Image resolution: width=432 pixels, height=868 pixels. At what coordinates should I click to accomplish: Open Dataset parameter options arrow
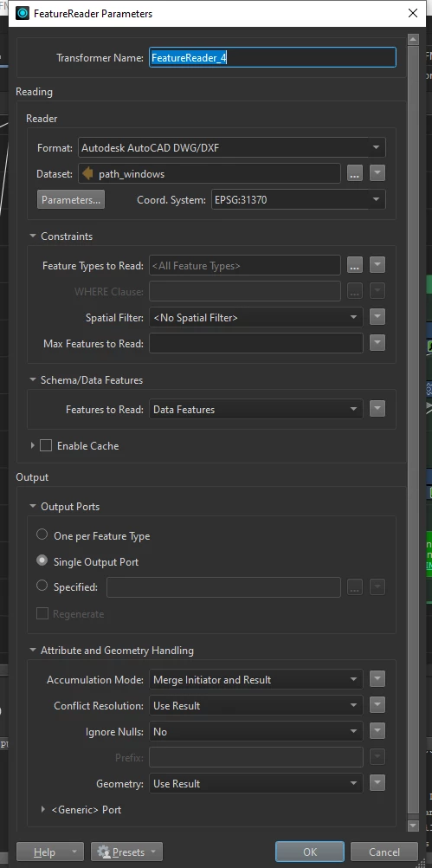[377, 174]
